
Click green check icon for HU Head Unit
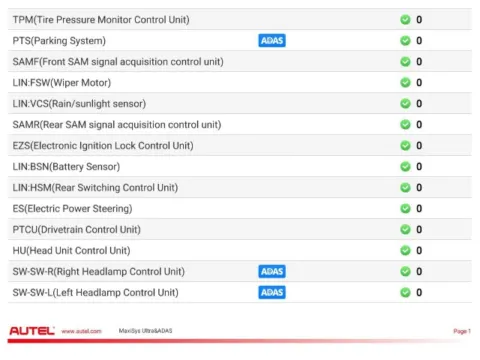tap(405, 251)
